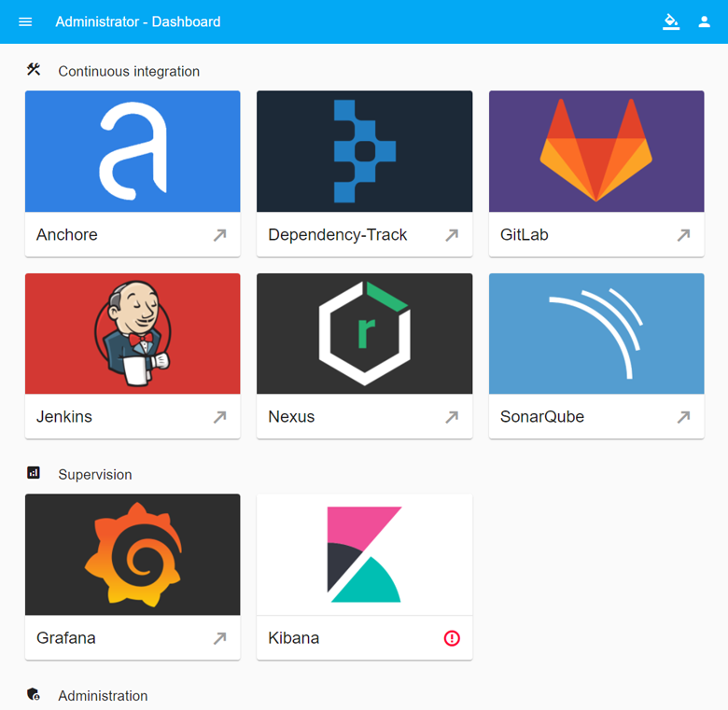This screenshot has width=728, height=710.
Task: Launch GitLab via its arrow icon
Action: pyautogui.click(x=683, y=235)
